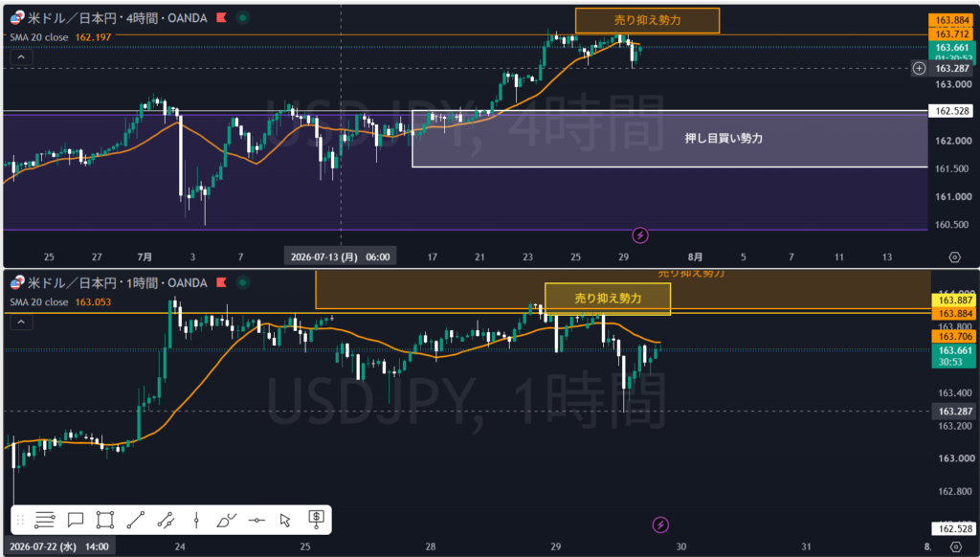Click green market status dot on 1-hour chart
Screen dimensions: 980x557
(x=243, y=282)
